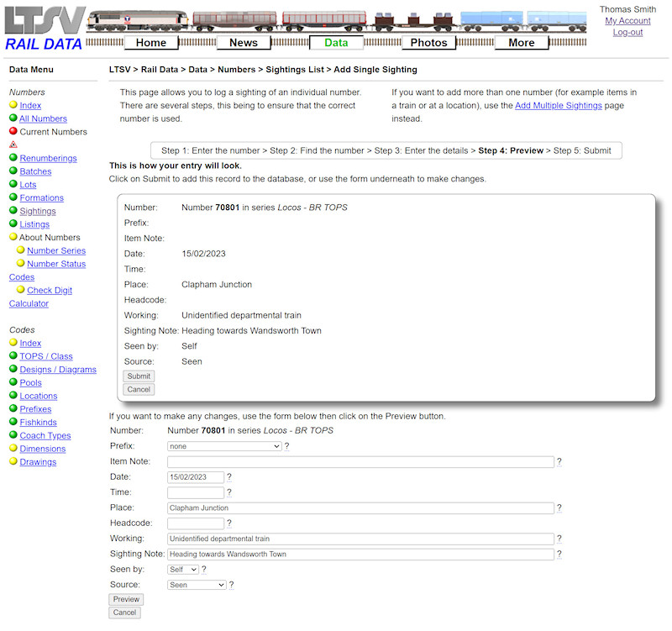Viewport: 672px width, 631px height.
Task: Click the green dot icon beside Batches
Action: tap(15, 171)
